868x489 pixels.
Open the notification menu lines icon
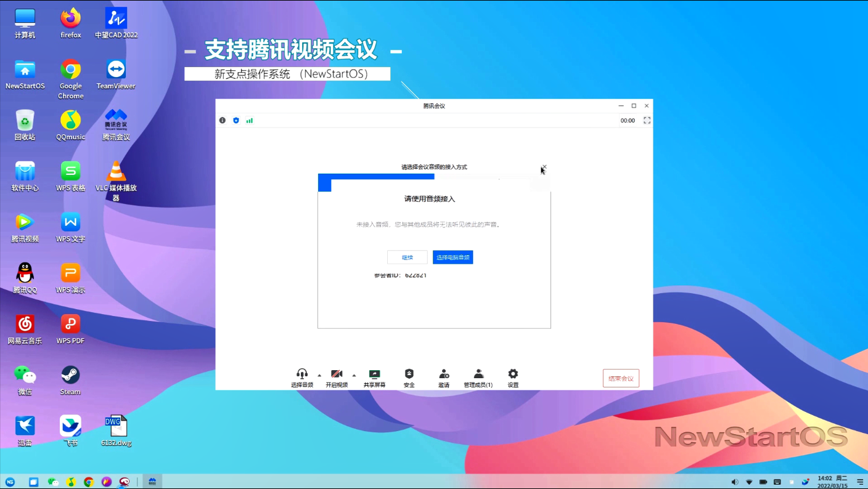(x=860, y=482)
